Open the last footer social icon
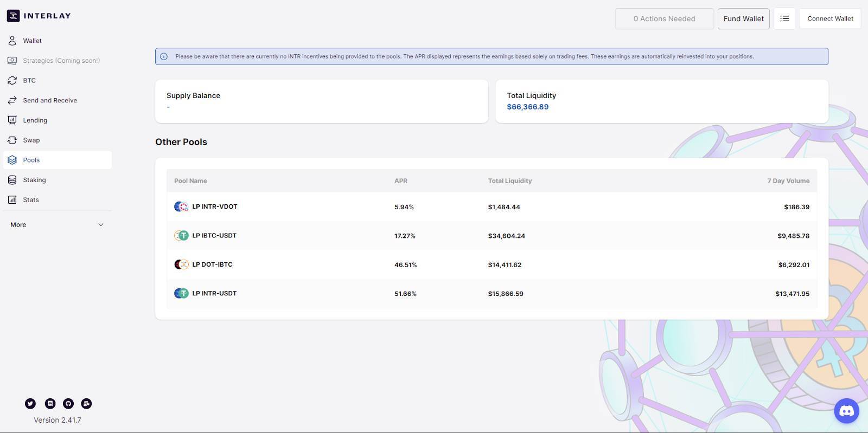The width and height of the screenshot is (868, 433). click(86, 403)
